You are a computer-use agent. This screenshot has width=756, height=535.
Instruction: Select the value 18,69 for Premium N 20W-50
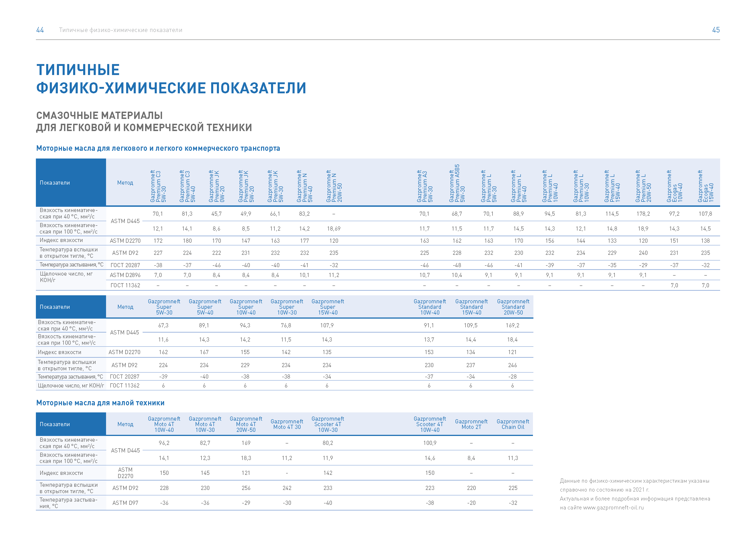point(334,229)
